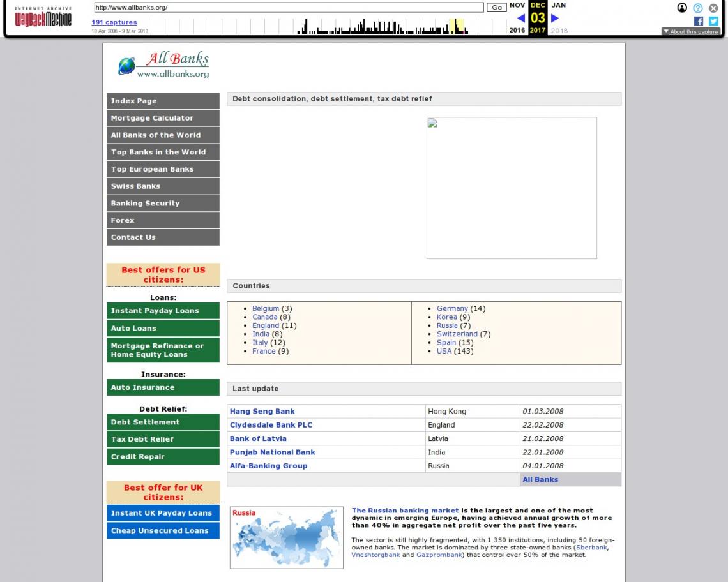Open All Banks link below table
The height and width of the screenshot is (582, 728).
pyautogui.click(x=540, y=479)
